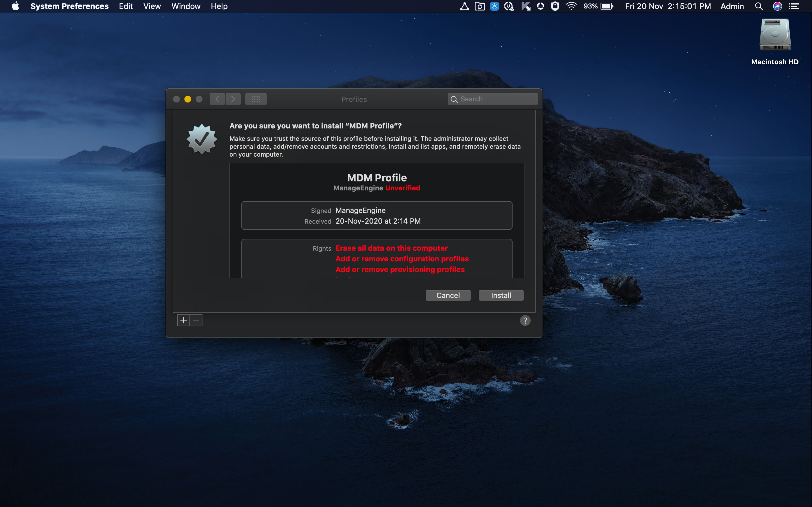Screen dimensions: 812x507
Task: Click the Cancel button
Action: (x=448, y=295)
